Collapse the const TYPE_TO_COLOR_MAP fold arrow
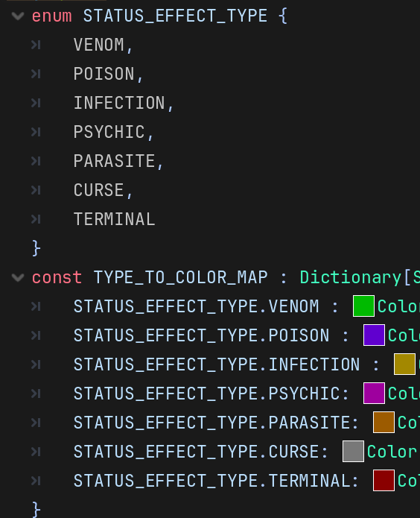The width and height of the screenshot is (420, 518). [18, 277]
